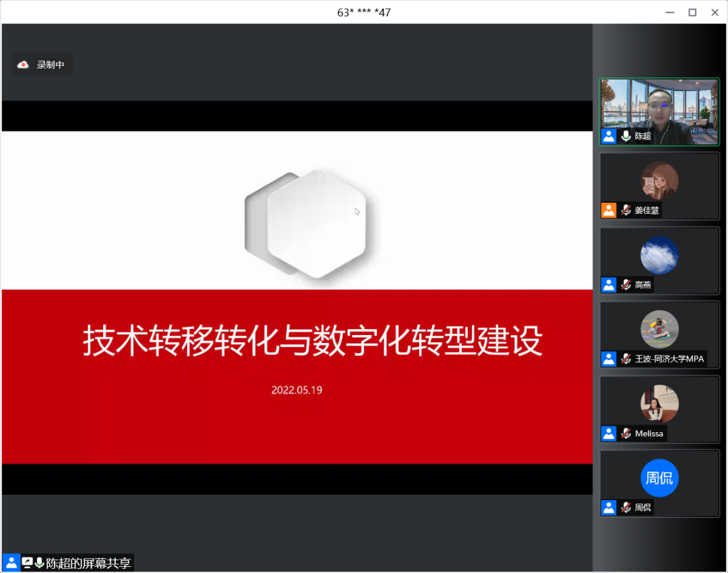Click the screen share icon in 陈超的屏幕共享 label
The image size is (728, 573).
pos(27,562)
